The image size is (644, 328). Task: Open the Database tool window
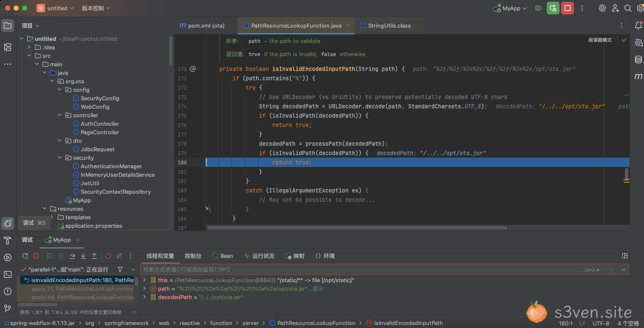(638, 59)
